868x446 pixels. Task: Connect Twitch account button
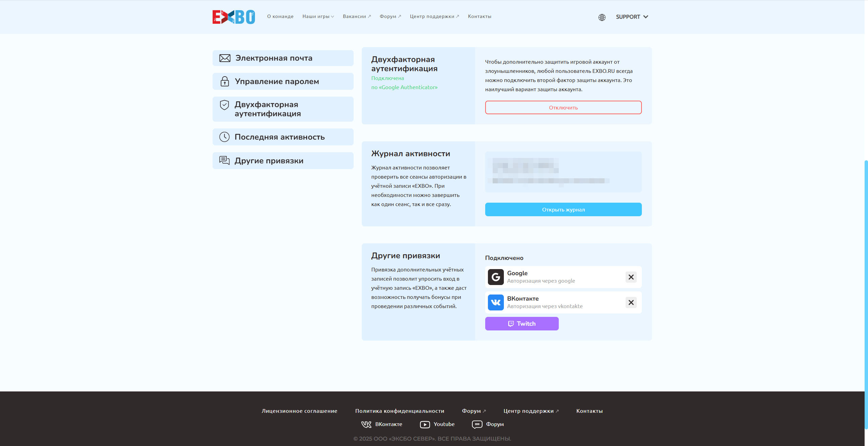pos(522,324)
